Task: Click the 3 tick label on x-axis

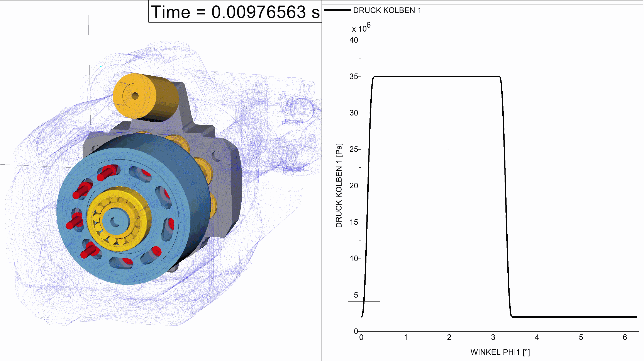Action: click(493, 337)
